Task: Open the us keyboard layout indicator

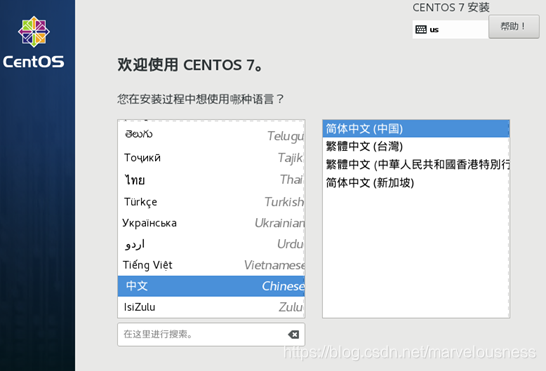Action: point(450,29)
